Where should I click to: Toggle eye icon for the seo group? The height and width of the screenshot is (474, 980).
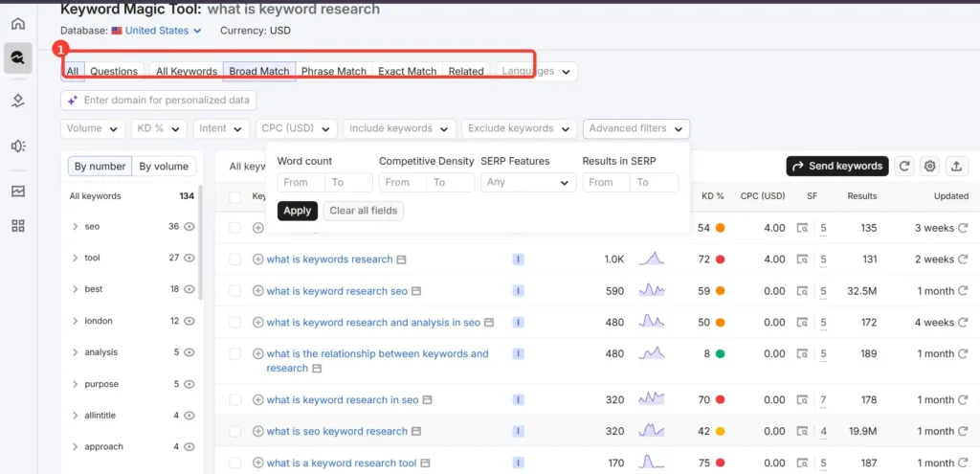[x=190, y=226]
